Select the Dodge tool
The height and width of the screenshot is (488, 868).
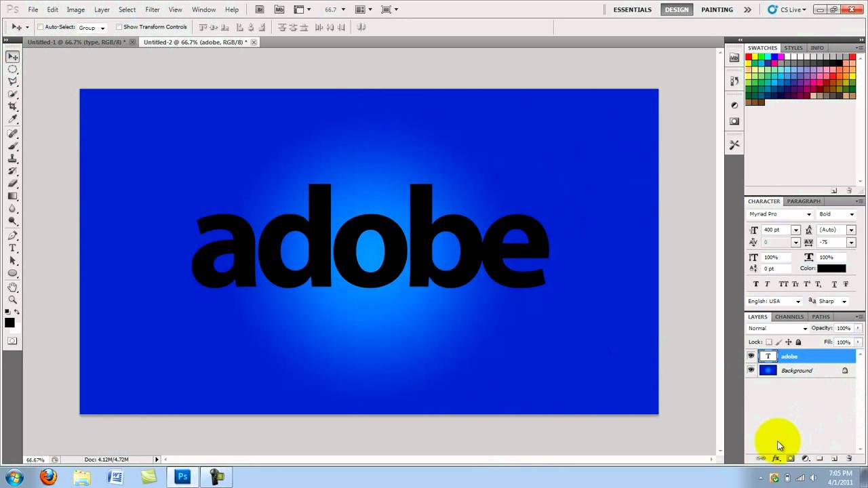[13, 221]
